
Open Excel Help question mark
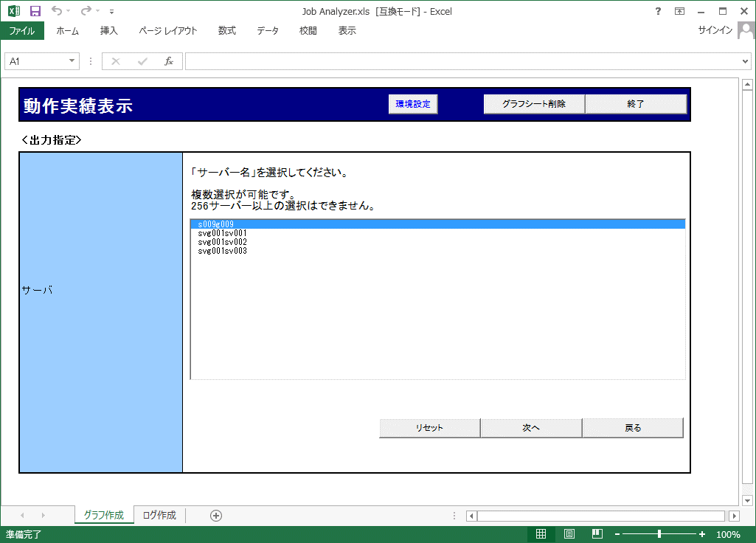pyautogui.click(x=658, y=11)
